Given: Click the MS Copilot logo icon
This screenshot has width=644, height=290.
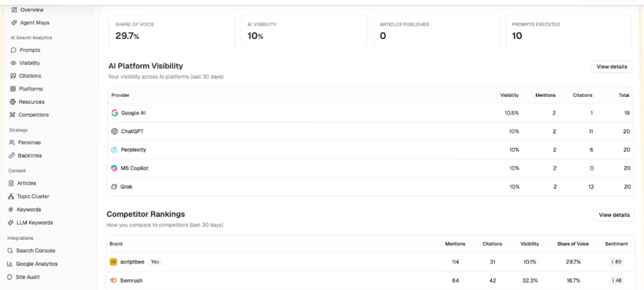Looking at the screenshot, I should pyautogui.click(x=115, y=168).
